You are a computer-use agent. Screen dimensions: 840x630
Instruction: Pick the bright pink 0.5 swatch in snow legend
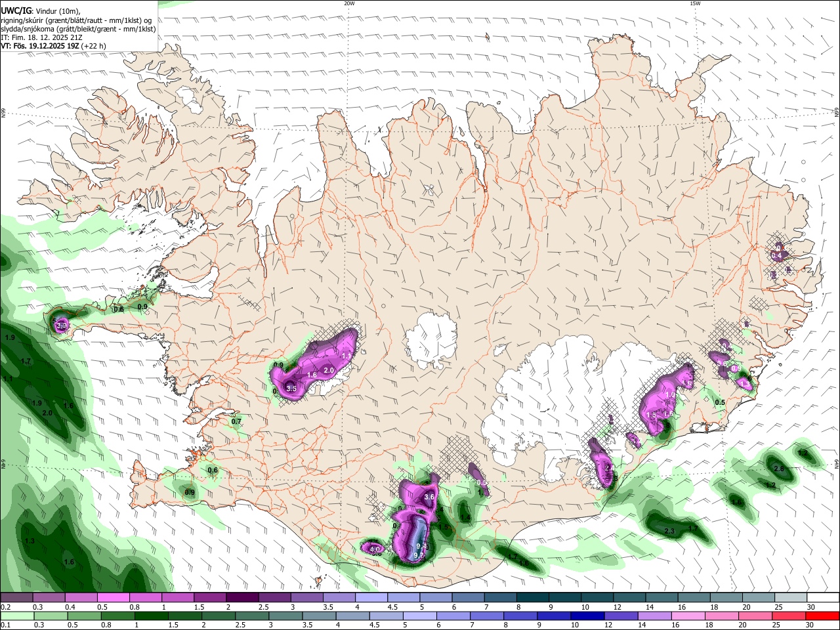pos(114,598)
